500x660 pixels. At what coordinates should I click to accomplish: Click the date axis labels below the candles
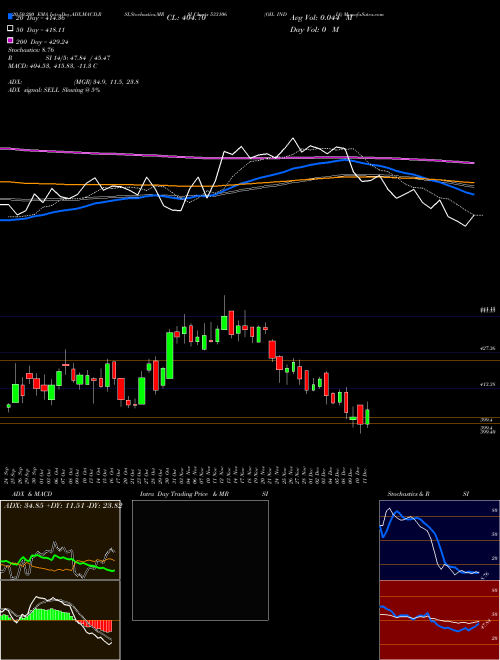pos(187,475)
